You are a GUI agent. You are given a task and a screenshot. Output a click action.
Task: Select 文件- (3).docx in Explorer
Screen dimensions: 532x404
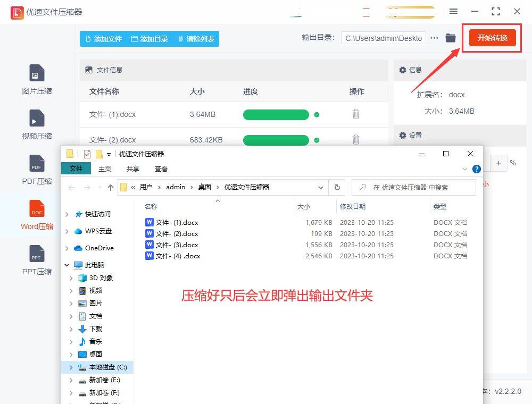177,245
